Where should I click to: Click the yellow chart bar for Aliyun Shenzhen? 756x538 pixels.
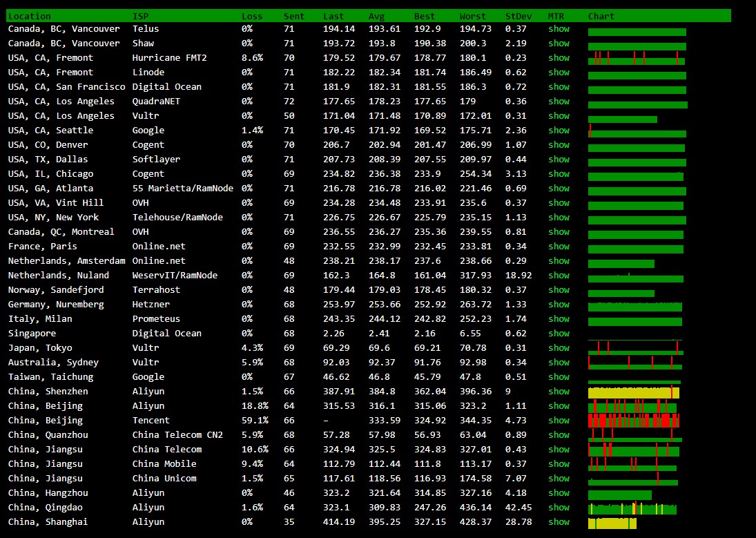(634, 392)
